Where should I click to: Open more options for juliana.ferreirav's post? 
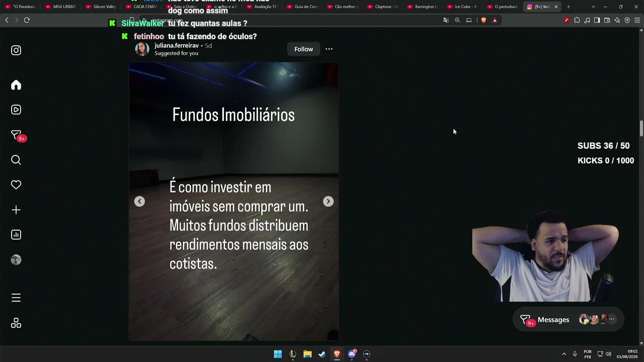click(x=329, y=49)
